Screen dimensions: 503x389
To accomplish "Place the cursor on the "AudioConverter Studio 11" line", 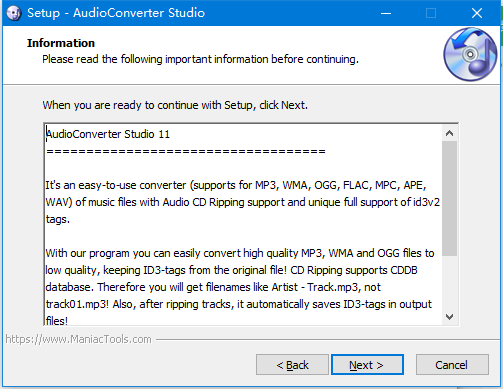I will click(108, 134).
